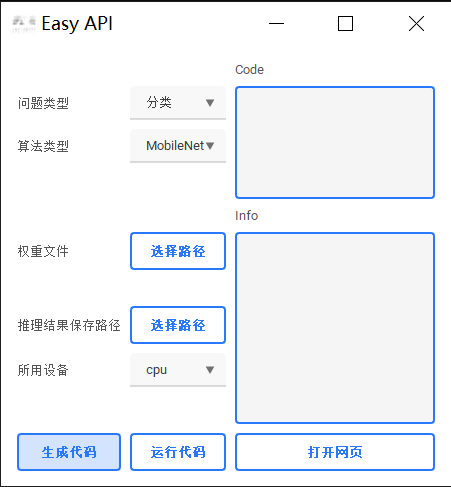Click the 打开网页 button
Screen dimensions: 451x487
(335, 452)
